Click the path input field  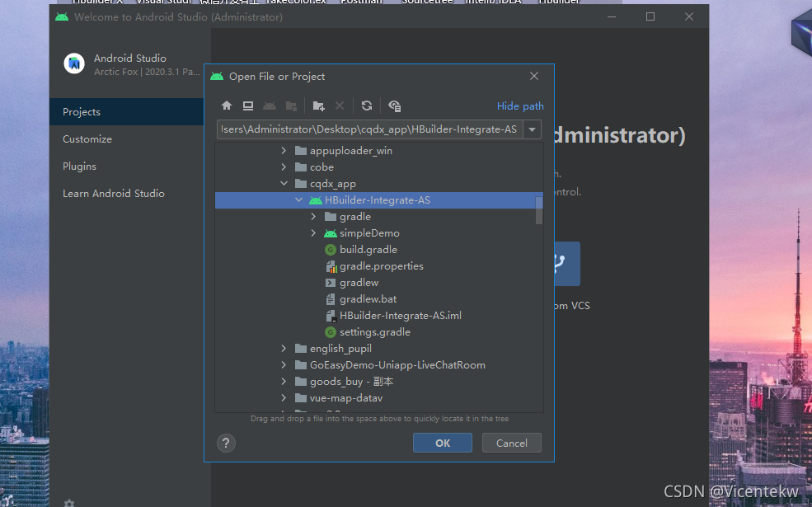pos(370,129)
